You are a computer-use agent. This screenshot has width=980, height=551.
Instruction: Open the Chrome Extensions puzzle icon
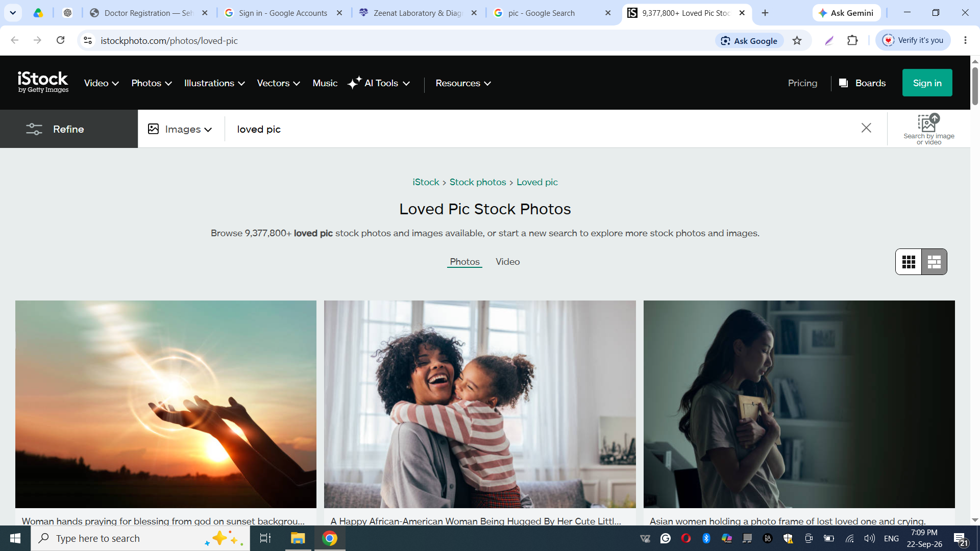tap(852, 40)
